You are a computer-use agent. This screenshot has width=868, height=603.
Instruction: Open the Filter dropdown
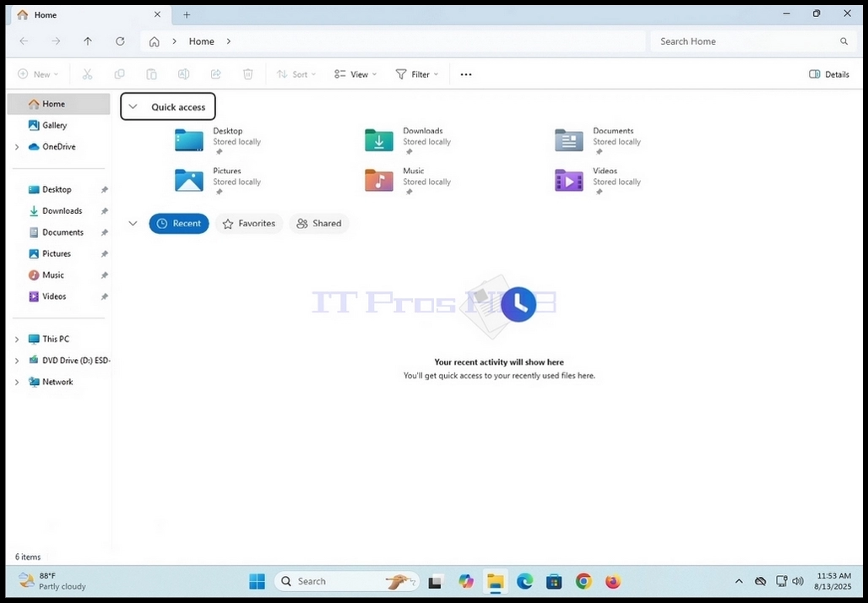tap(417, 74)
